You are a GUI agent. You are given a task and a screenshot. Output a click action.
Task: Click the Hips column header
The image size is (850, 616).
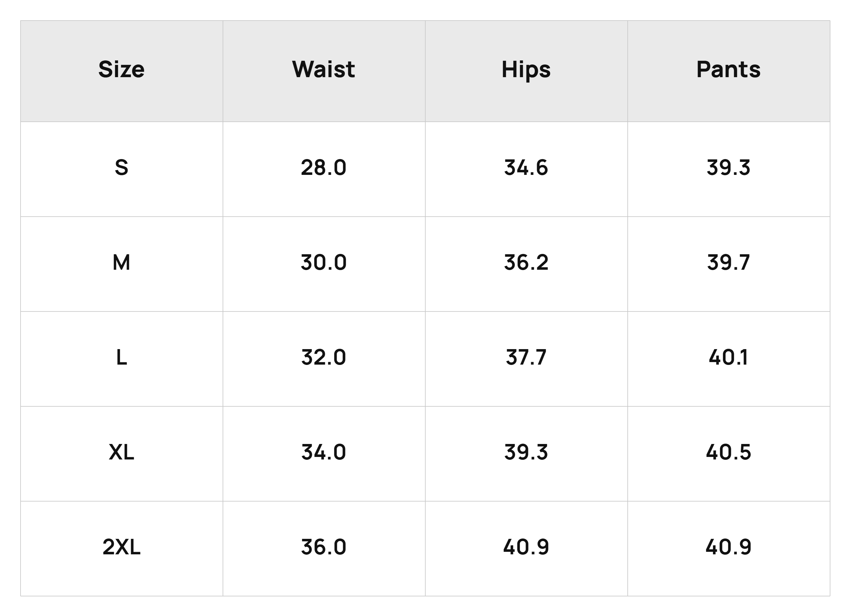(526, 70)
